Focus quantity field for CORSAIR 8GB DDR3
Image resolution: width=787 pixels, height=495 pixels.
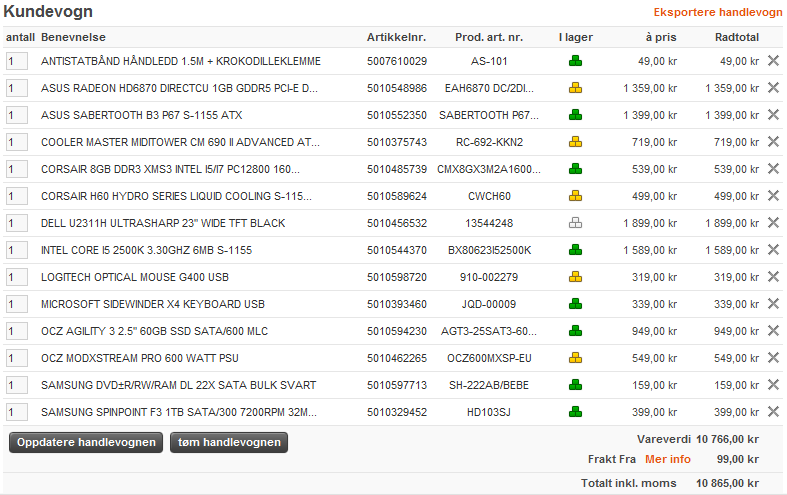tap(17, 169)
